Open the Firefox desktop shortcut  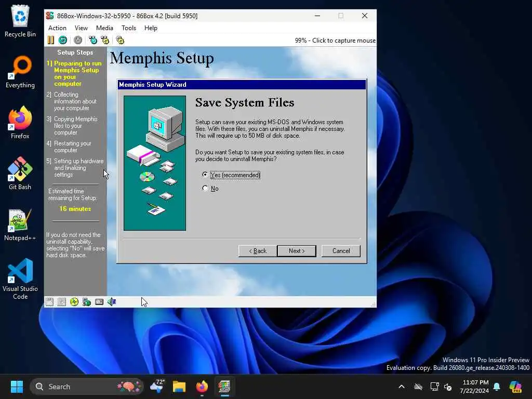coord(20,123)
